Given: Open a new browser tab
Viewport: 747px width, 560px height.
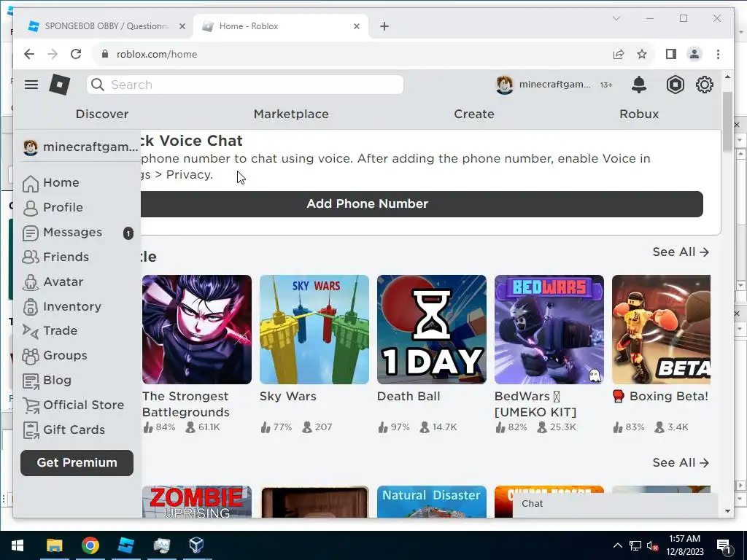Looking at the screenshot, I should 384,26.
